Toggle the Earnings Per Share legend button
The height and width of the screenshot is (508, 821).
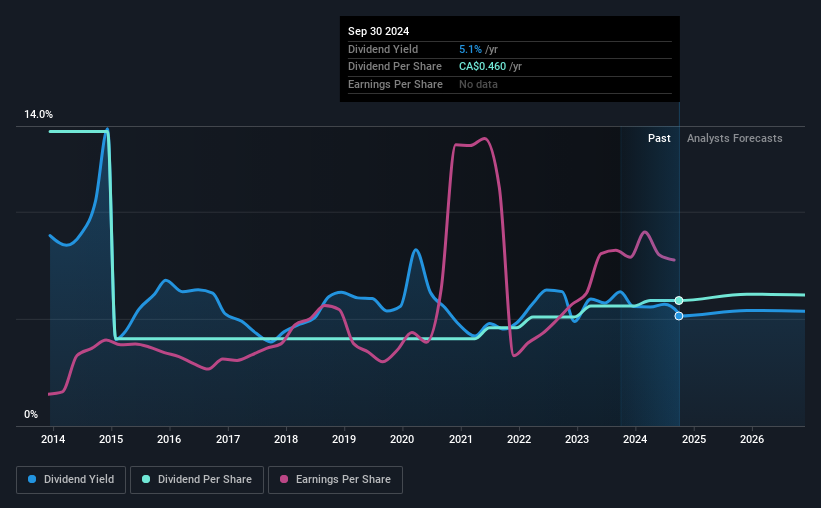[x=335, y=480]
